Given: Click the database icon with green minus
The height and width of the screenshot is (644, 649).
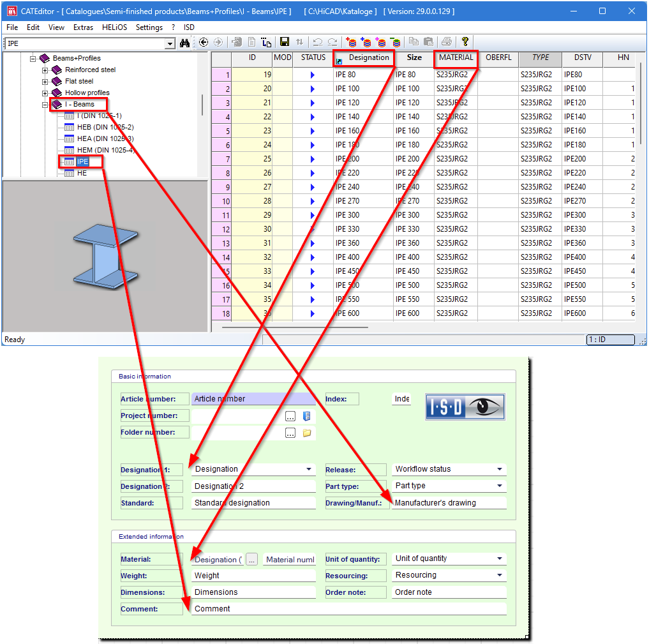Looking at the screenshot, I should tap(396, 41).
